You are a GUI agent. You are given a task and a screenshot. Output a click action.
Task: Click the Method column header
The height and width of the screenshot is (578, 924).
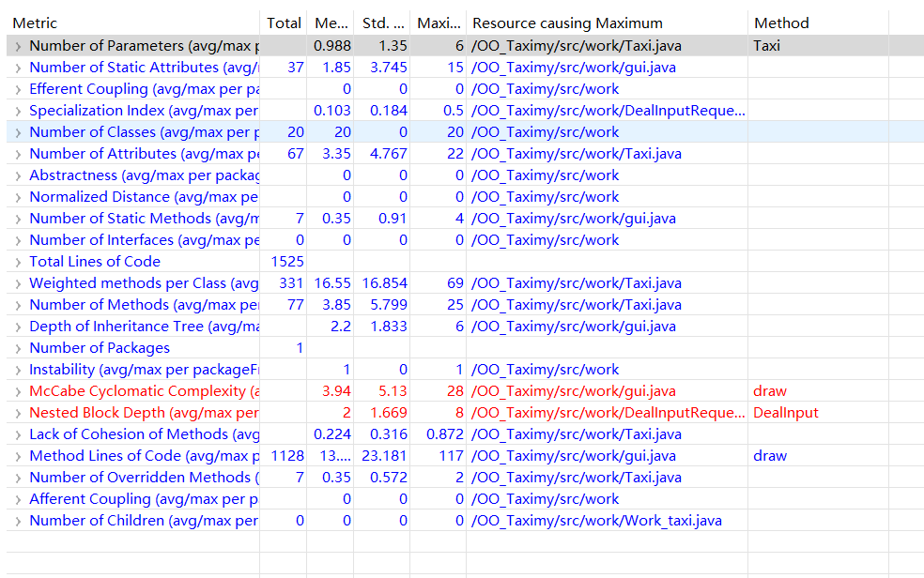click(817, 23)
